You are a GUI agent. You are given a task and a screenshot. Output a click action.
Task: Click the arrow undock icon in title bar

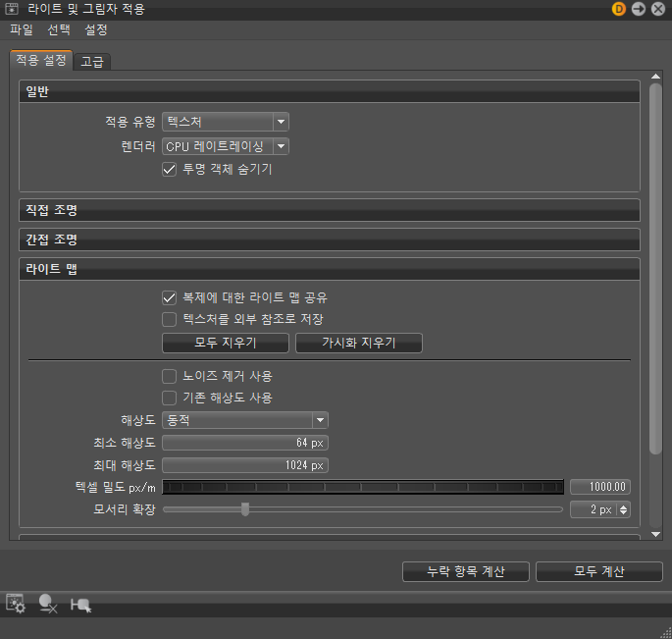tap(639, 9)
